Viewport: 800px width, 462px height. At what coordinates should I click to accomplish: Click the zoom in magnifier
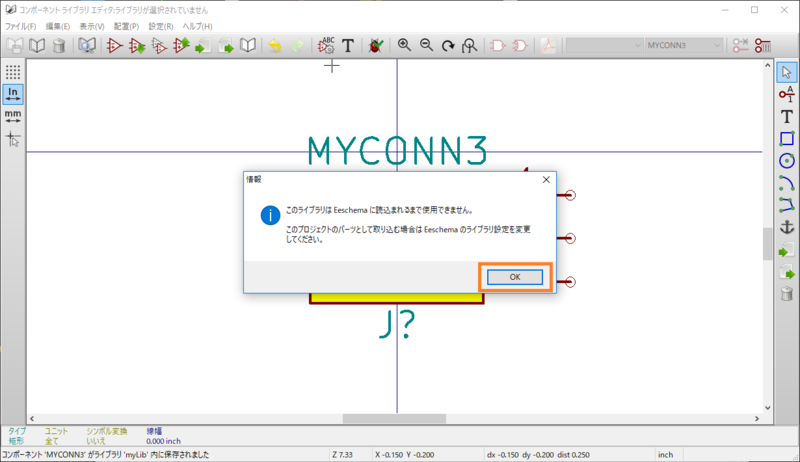click(404, 45)
